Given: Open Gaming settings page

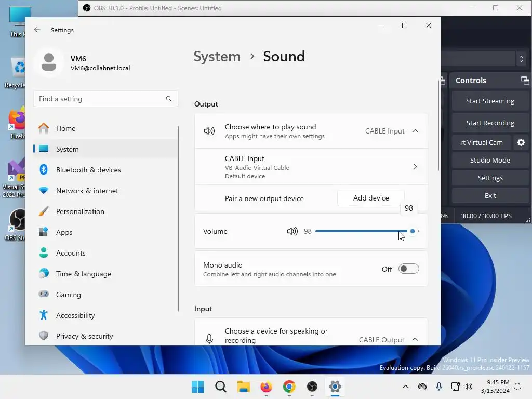Looking at the screenshot, I should (106, 295).
